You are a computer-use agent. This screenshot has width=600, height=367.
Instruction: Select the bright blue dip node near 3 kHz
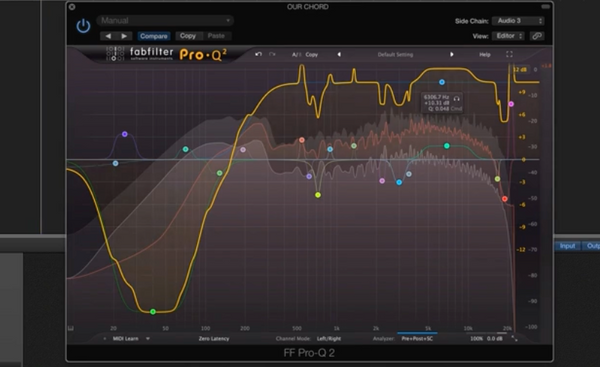399,182
